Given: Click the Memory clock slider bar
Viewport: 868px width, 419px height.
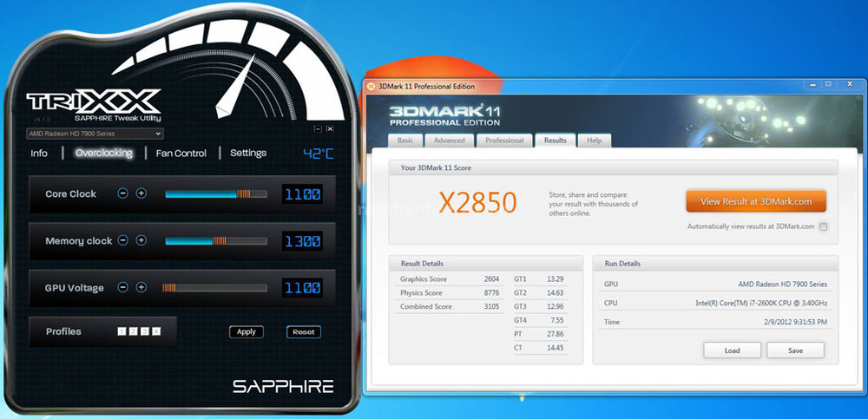Looking at the screenshot, I should [216, 241].
